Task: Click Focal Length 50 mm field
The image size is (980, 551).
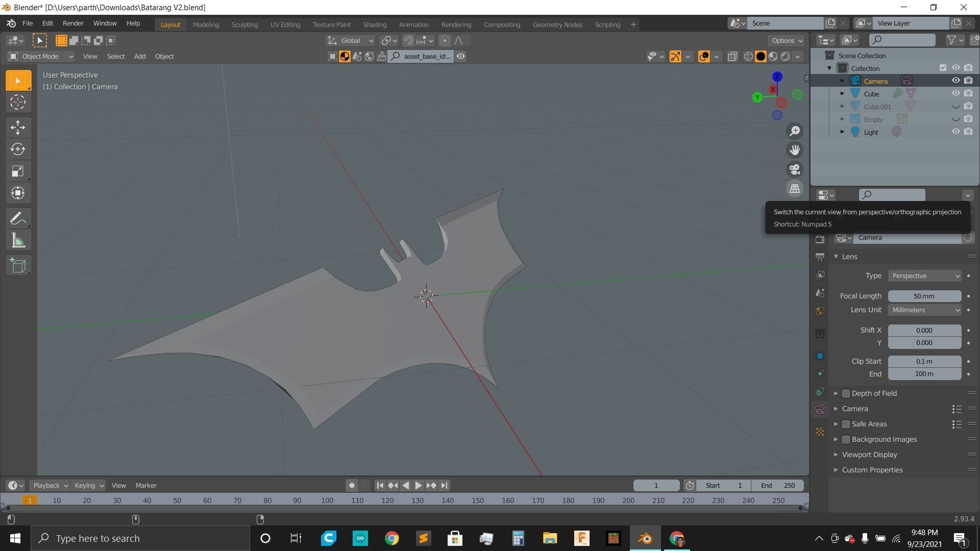Action: 924,296
